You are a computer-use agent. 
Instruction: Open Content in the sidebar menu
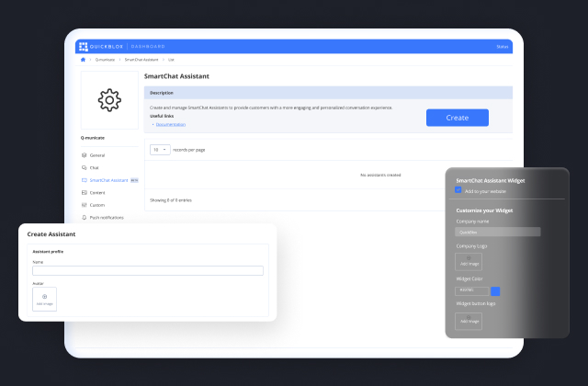click(97, 192)
